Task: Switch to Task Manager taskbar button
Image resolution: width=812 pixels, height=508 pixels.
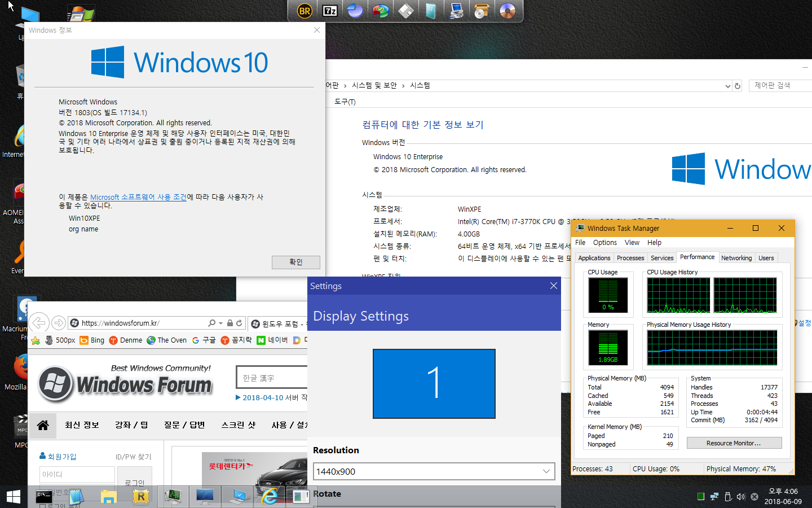Action: tap(173, 496)
